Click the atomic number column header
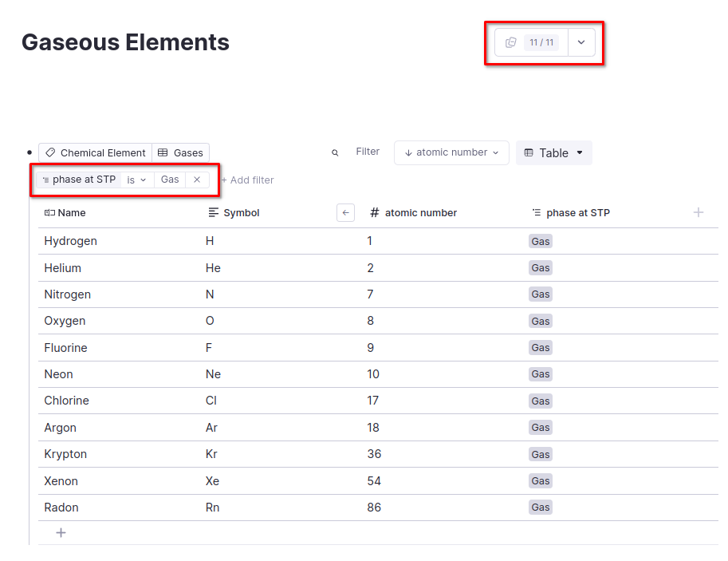 tap(420, 213)
